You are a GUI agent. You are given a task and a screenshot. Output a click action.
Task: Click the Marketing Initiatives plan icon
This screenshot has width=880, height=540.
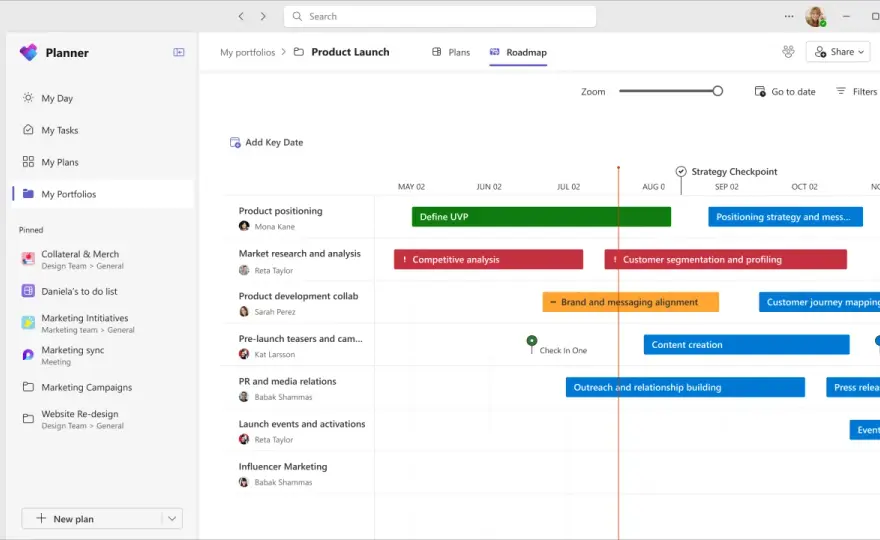(x=28, y=323)
